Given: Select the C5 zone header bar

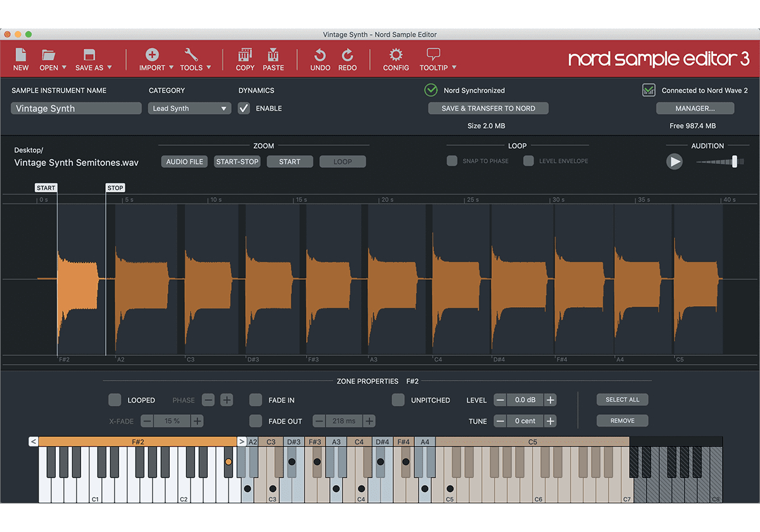Looking at the screenshot, I should (x=533, y=441).
